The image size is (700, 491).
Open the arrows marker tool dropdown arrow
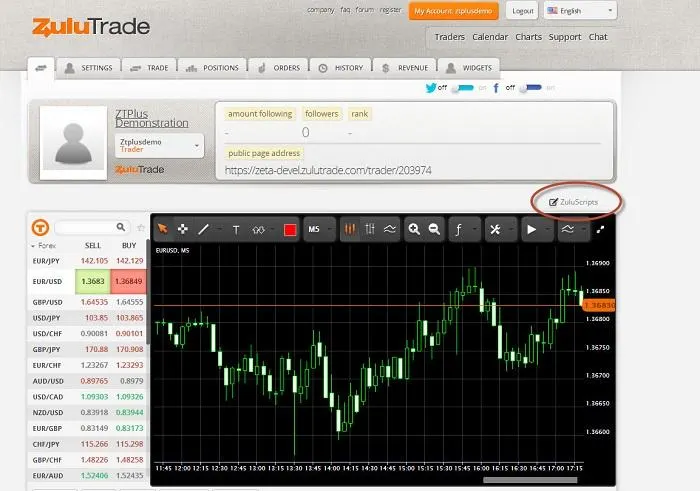[x=273, y=229]
